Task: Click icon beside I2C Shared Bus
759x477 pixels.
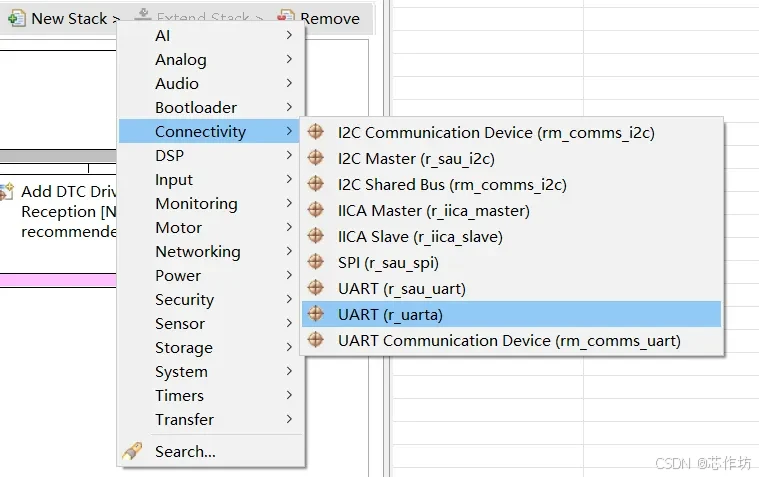Action: click(316, 184)
